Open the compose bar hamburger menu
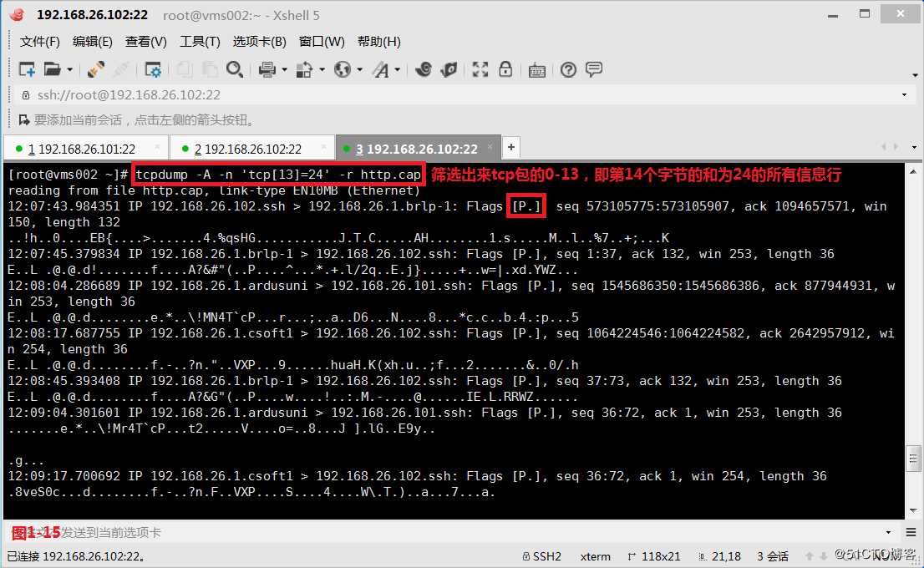This screenshot has height=568, width=924. pyautogui.click(x=911, y=533)
